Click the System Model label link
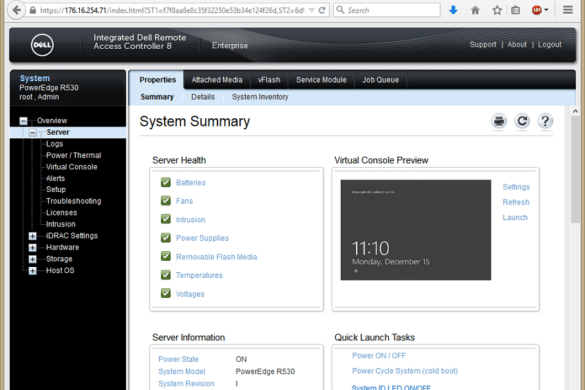Image resolution: width=585 pixels, height=390 pixels. [x=182, y=372]
